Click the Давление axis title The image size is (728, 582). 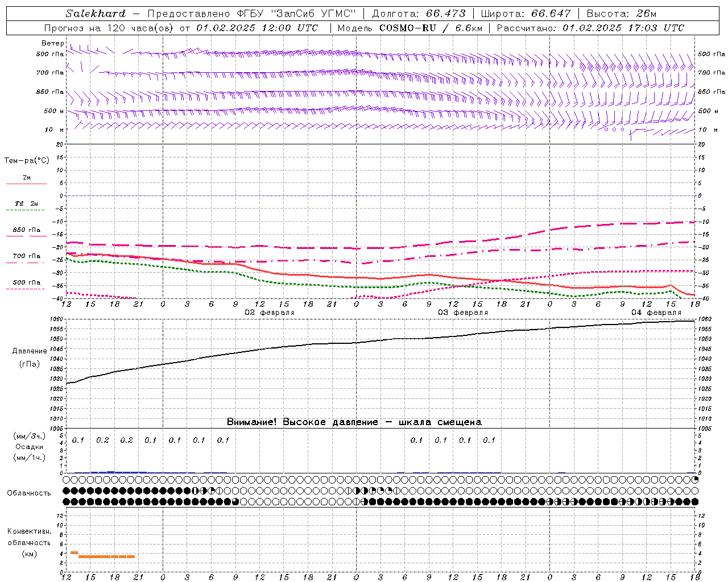pyautogui.click(x=30, y=351)
